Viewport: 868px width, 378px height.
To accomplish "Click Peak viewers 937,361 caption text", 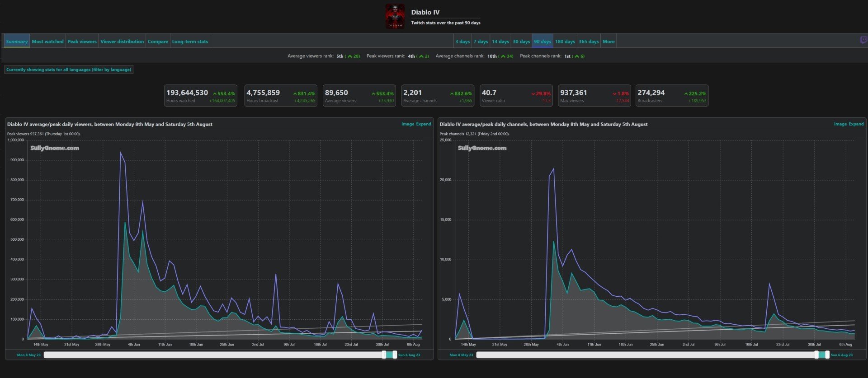I will tap(44, 134).
